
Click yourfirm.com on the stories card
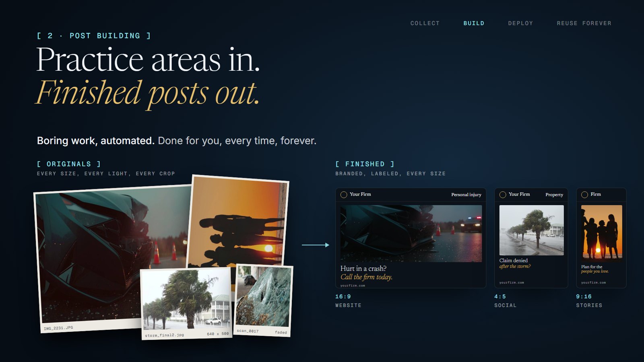tap(593, 282)
